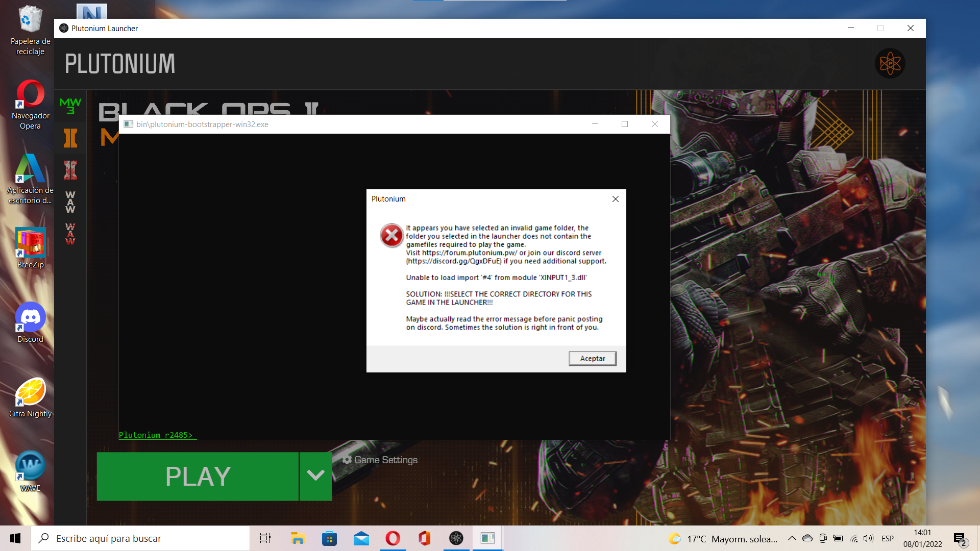The image size is (980, 551).
Task: Minimize the bootstrapper console window
Action: (x=595, y=124)
